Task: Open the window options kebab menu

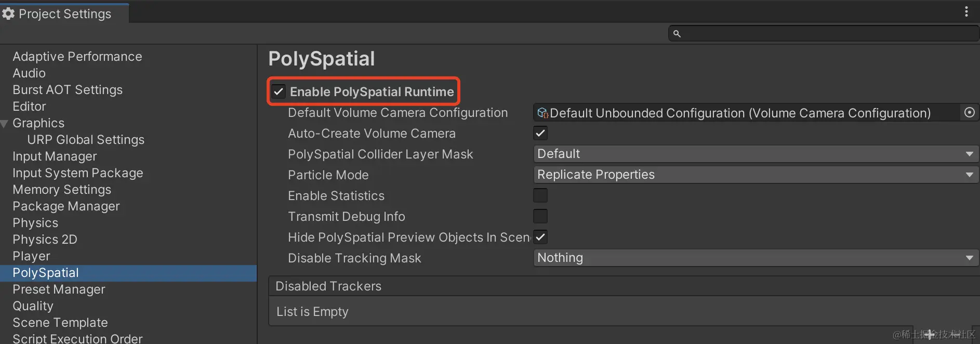Action: tap(966, 11)
